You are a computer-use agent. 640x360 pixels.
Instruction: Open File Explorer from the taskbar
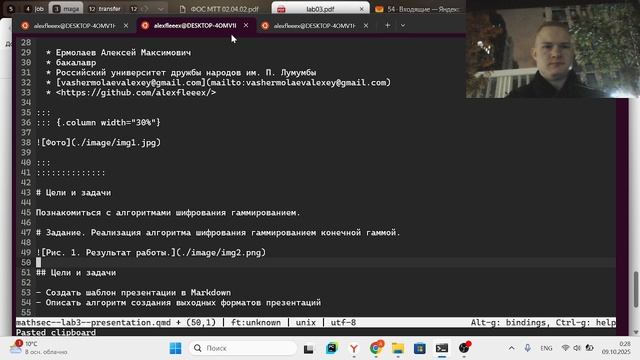click(398, 348)
